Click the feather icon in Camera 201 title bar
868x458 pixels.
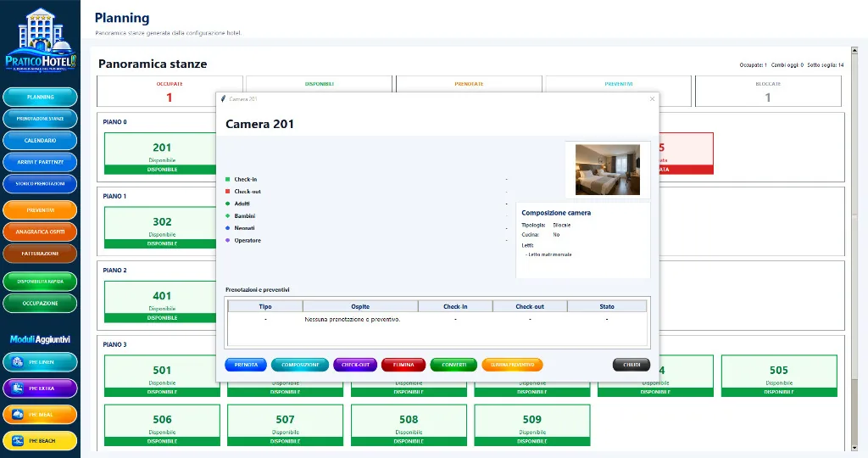[223, 98]
